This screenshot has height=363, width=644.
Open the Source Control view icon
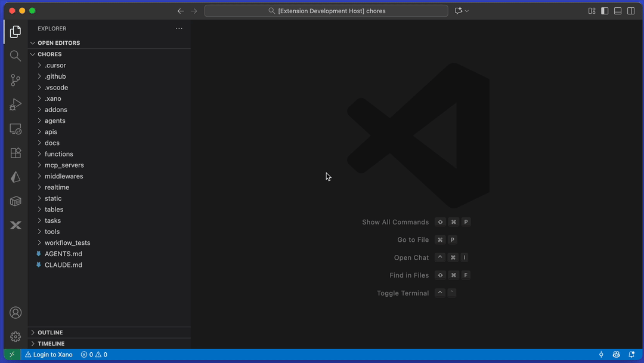[x=16, y=80]
